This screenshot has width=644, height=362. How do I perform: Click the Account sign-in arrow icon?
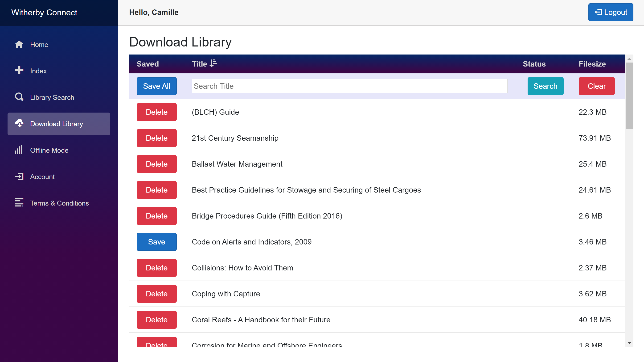click(19, 177)
